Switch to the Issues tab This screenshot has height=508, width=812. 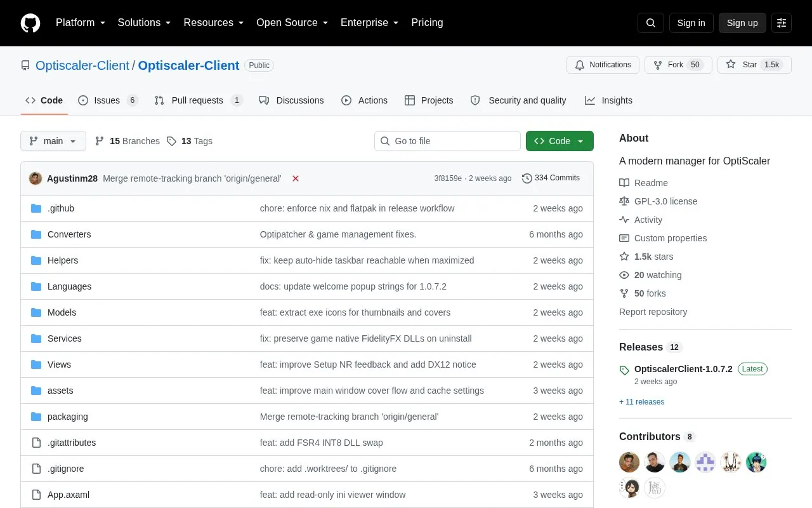pos(108,100)
